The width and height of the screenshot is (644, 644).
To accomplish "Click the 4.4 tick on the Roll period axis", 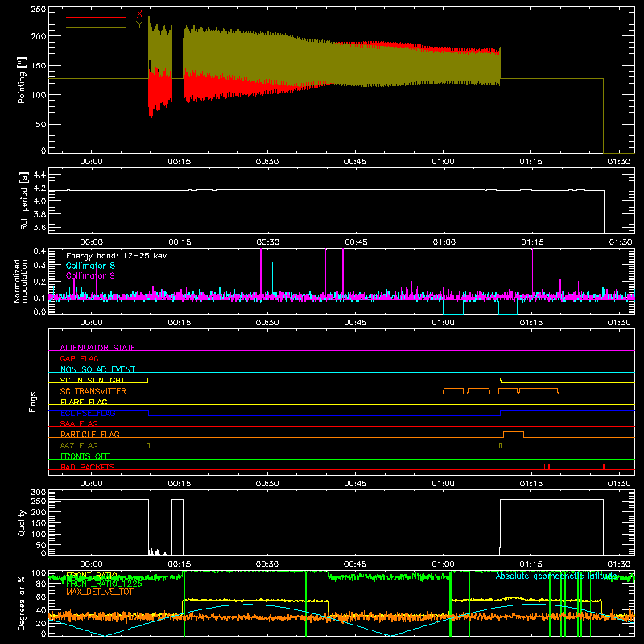I will click(x=39, y=175).
